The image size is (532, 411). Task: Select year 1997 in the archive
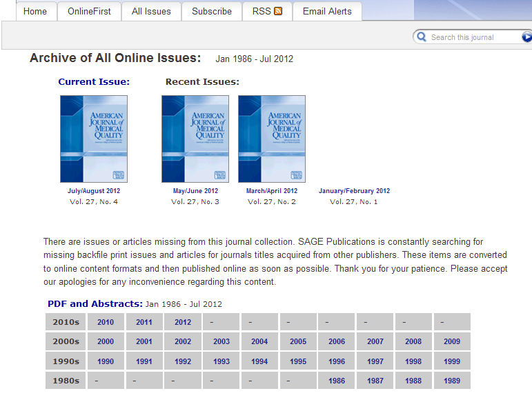[375, 361]
